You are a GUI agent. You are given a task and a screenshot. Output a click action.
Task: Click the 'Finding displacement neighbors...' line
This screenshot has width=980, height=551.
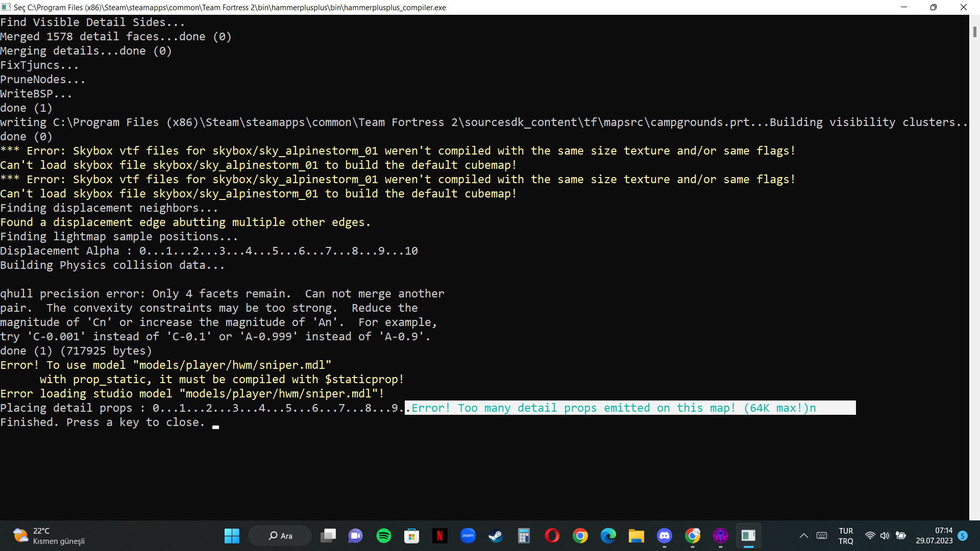pyautogui.click(x=109, y=208)
